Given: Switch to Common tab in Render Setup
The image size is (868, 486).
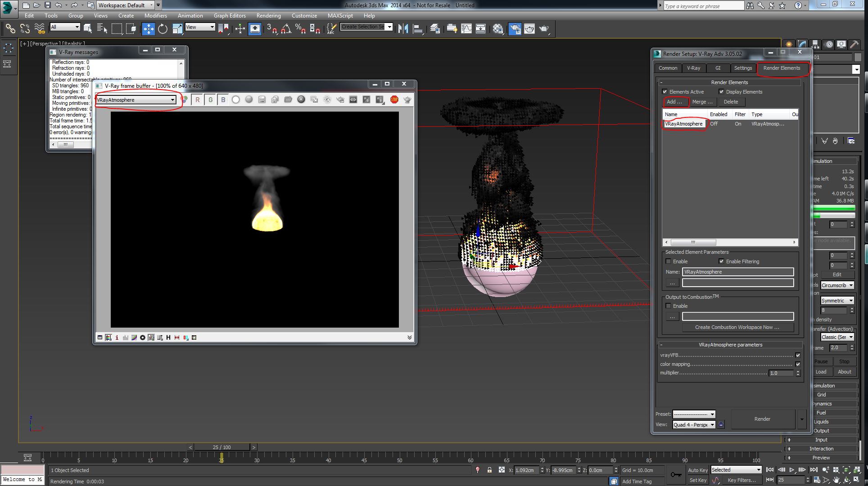Looking at the screenshot, I should click(668, 68).
